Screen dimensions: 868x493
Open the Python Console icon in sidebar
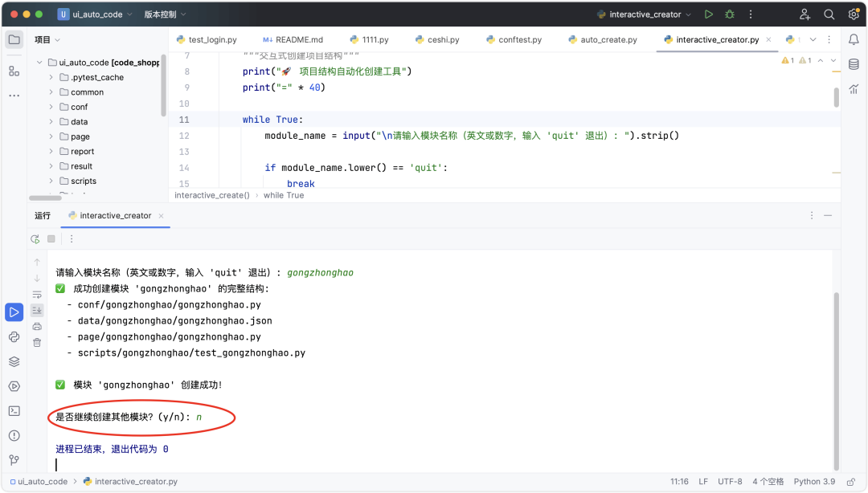pyautogui.click(x=14, y=337)
